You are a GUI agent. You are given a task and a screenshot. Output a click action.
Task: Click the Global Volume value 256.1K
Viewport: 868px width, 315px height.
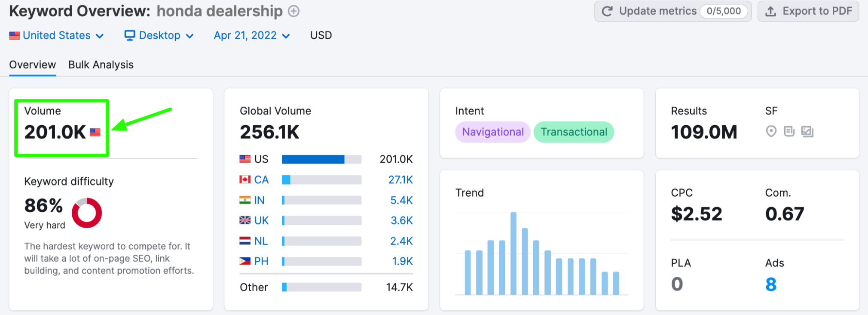pos(269,132)
